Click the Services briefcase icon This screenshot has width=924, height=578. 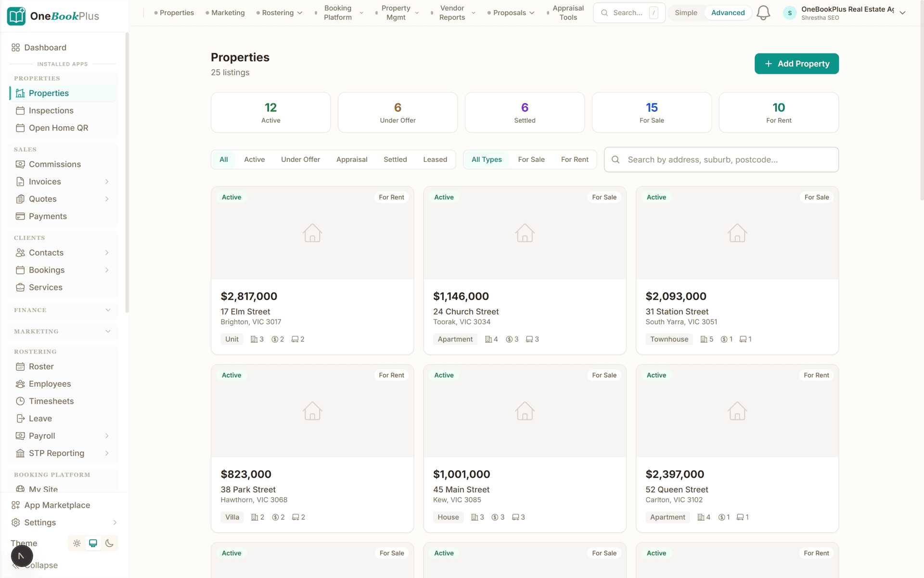pos(20,288)
